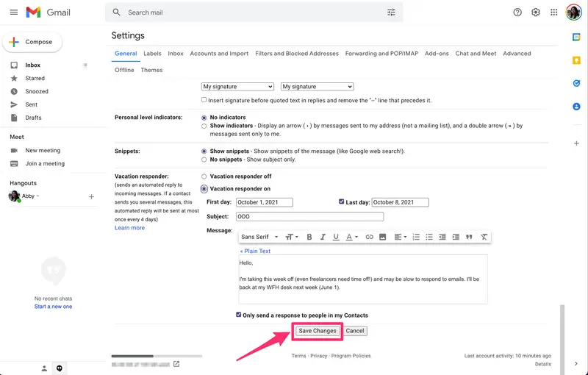Add a Hangouts contact plus icon
This screenshot has width=588, height=375.
91,196
